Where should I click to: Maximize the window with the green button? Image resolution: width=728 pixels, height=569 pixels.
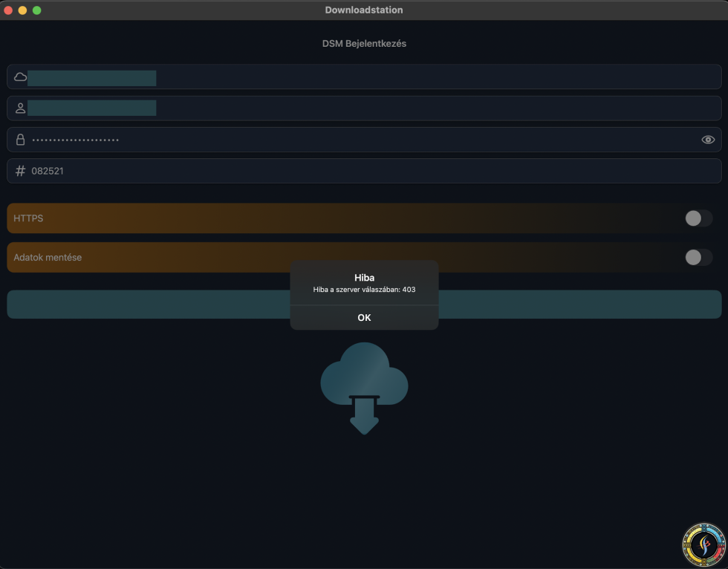(36, 10)
